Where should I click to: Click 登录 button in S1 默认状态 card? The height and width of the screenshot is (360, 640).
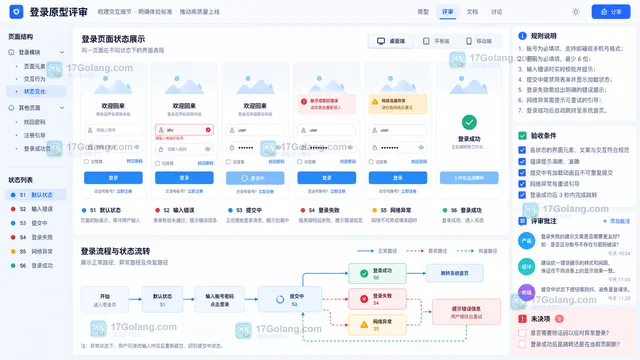(113, 178)
